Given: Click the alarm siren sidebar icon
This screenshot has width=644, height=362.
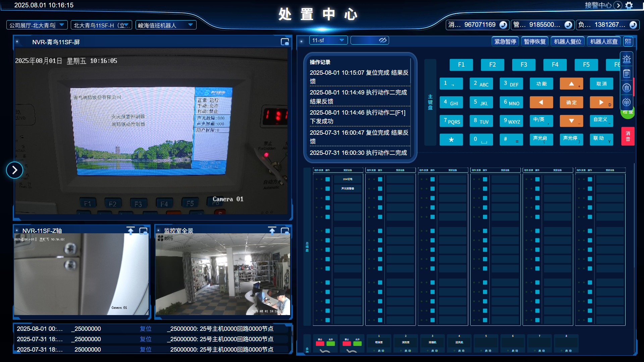Looking at the screenshot, I should pyautogui.click(x=627, y=60).
